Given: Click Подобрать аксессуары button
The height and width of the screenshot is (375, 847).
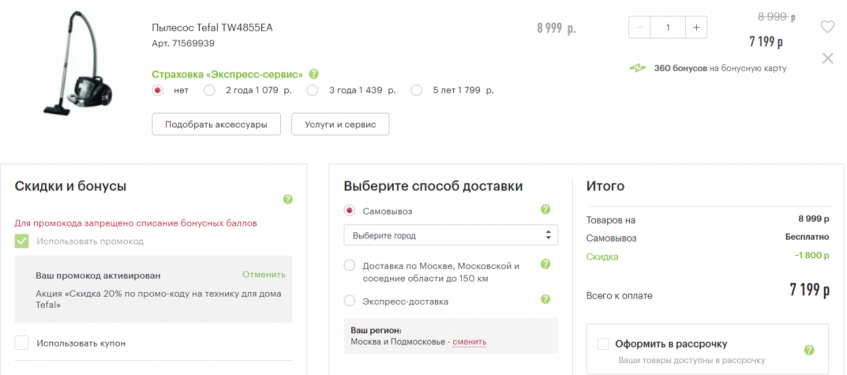Looking at the screenshot, I should tap(216, 124).
